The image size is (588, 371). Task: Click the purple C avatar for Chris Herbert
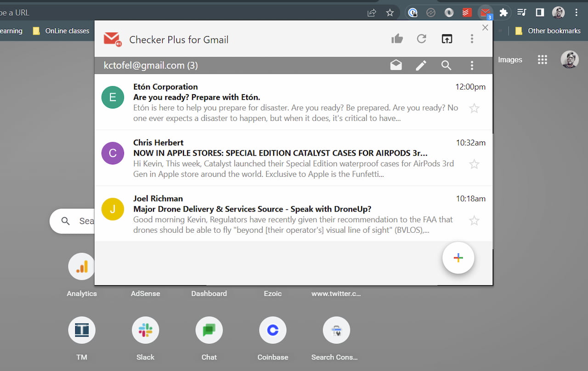click(x=113, y=153)
